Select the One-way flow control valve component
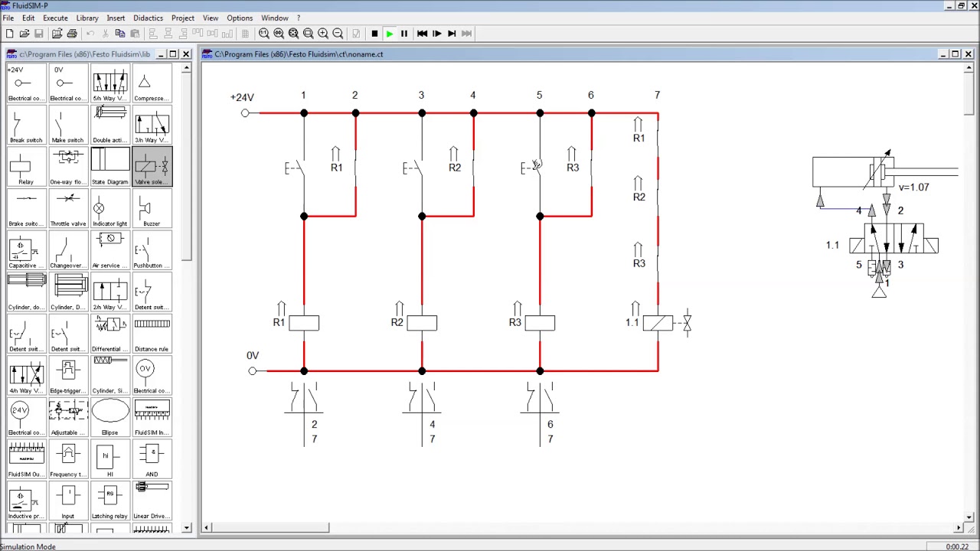This screenshot has width=980, height=551. click(x=68, y=167)
